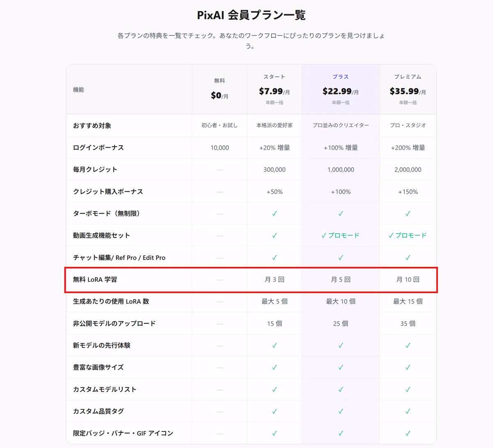
Task: Click the 毎月クレジット row label
Action: tap(95, 169)
